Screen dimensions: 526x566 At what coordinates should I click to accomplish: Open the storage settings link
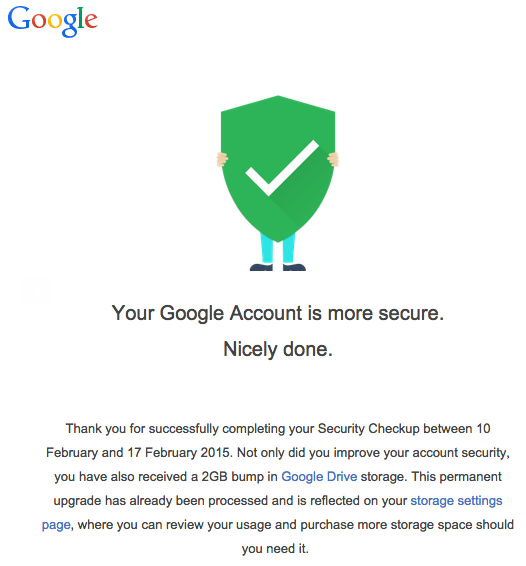tap(456, 501)
